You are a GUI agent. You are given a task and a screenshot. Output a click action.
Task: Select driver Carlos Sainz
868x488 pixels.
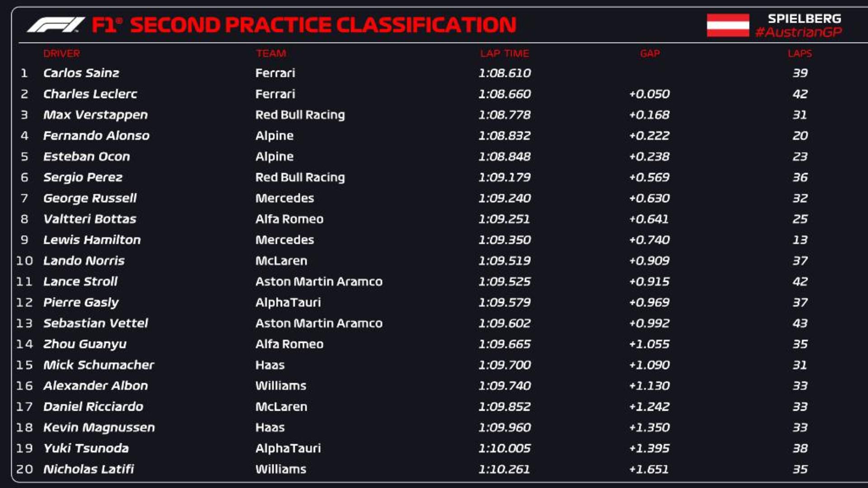tap(81, 73)
